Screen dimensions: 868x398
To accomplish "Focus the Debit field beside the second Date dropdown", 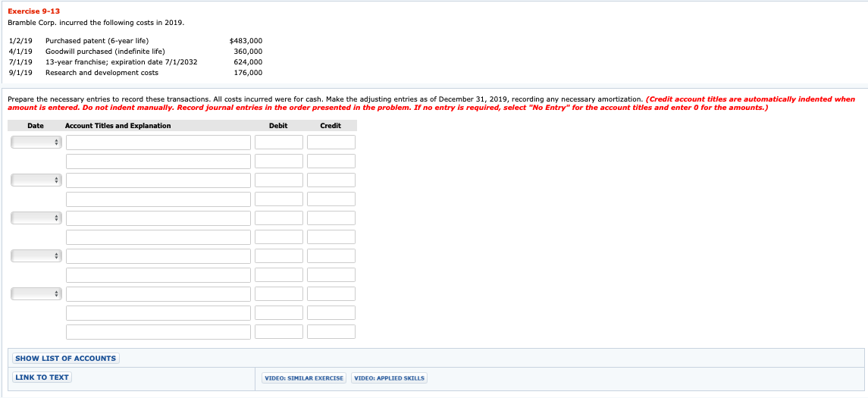I will tap(279, 180).
